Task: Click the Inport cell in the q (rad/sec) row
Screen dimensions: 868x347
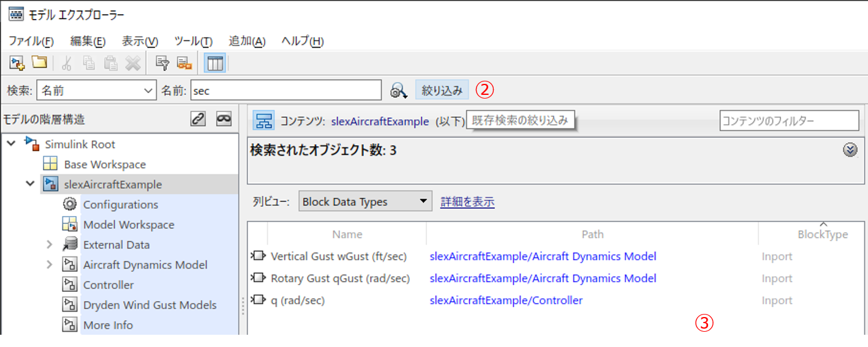Action: pos(777,300)
